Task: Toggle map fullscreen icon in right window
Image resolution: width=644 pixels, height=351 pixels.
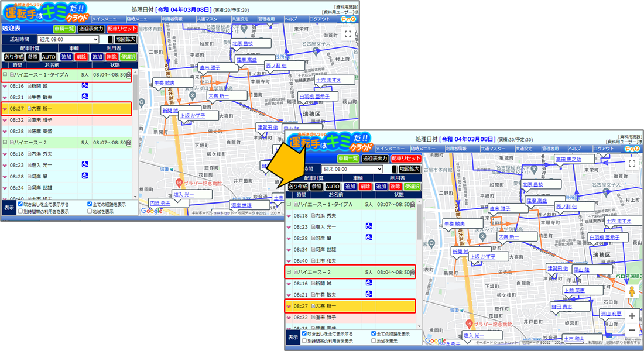Action: point(632,163)
